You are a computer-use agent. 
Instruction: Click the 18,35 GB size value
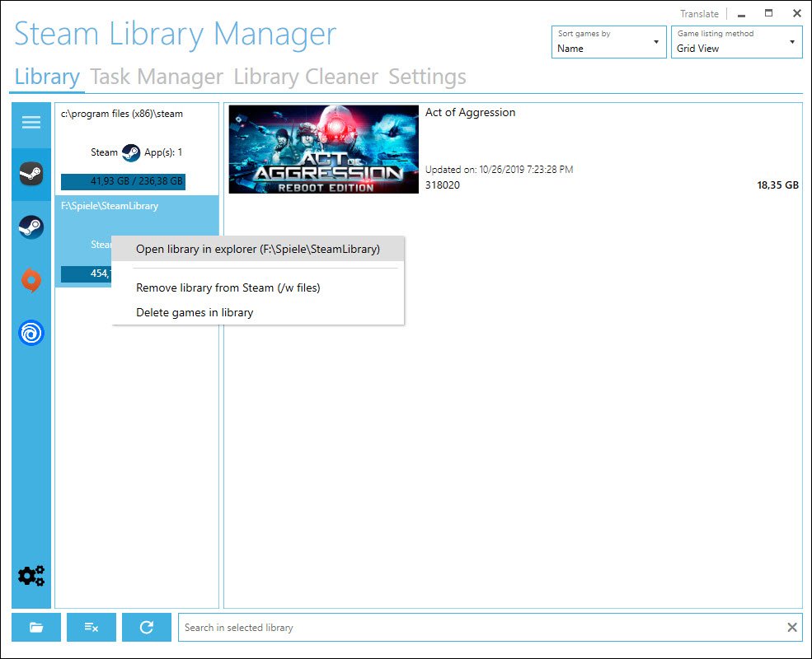tap(778, 185)
